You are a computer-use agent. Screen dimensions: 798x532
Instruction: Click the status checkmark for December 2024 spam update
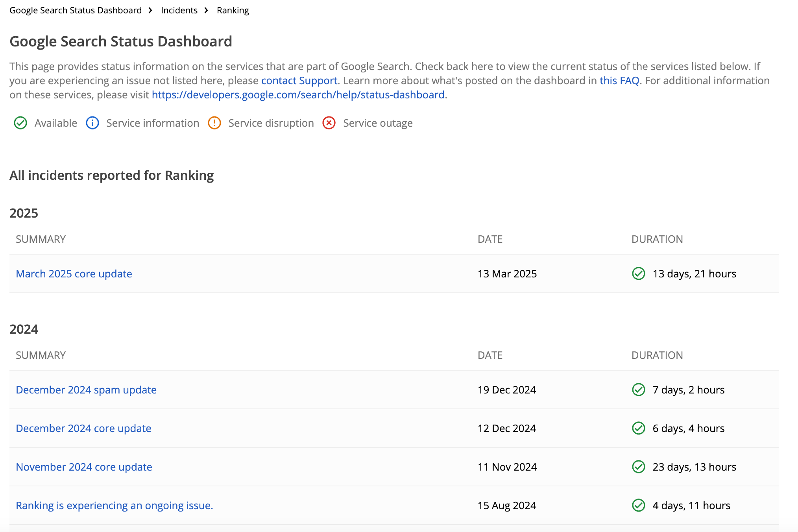(639, 390)
